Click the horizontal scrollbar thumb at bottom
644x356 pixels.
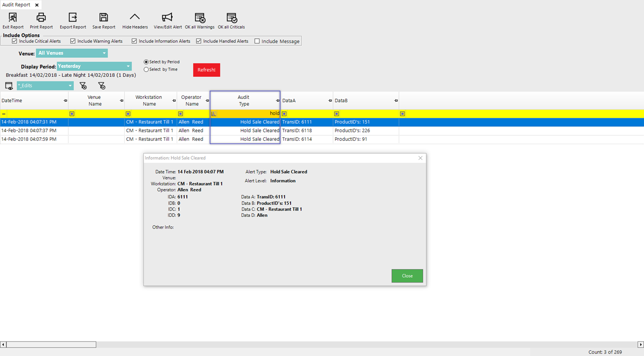tap(51, 345)
